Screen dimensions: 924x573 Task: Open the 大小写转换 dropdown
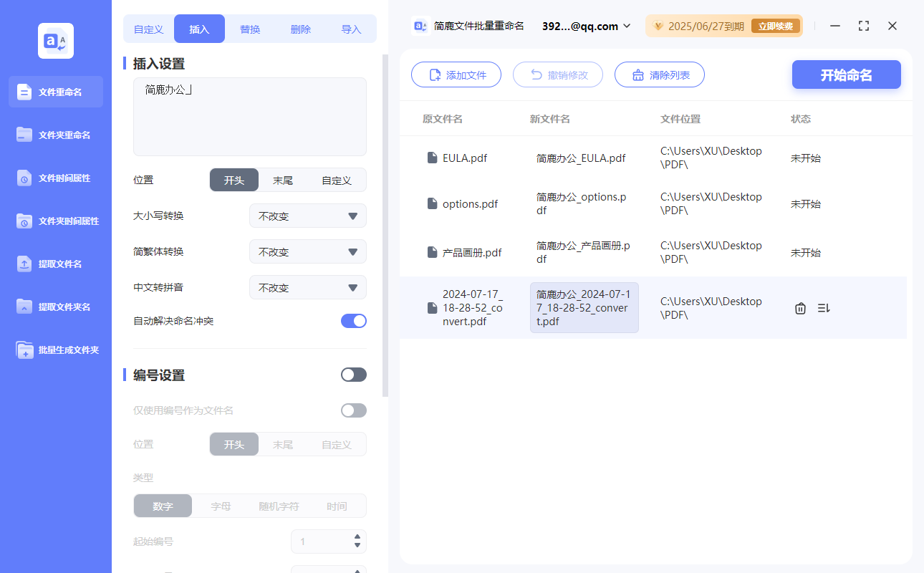tap(307, 216)
